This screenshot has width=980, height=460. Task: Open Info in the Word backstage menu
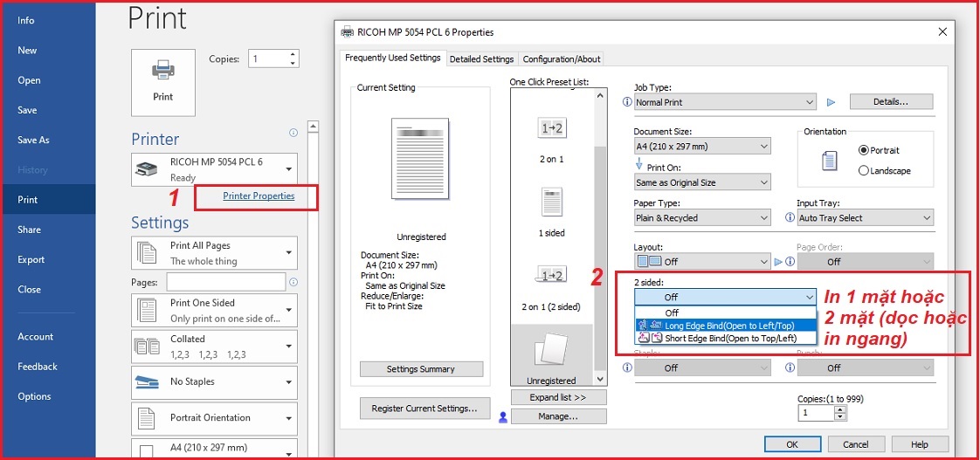pyautogui.click(x=26, y=21)
